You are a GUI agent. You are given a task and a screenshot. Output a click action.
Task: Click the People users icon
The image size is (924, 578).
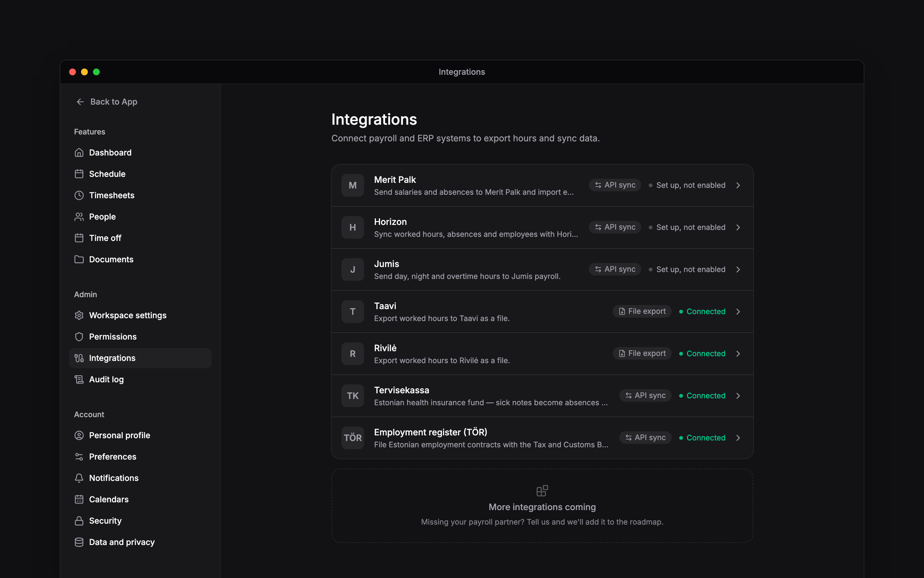pyautogui.click(x=79, y=217)
